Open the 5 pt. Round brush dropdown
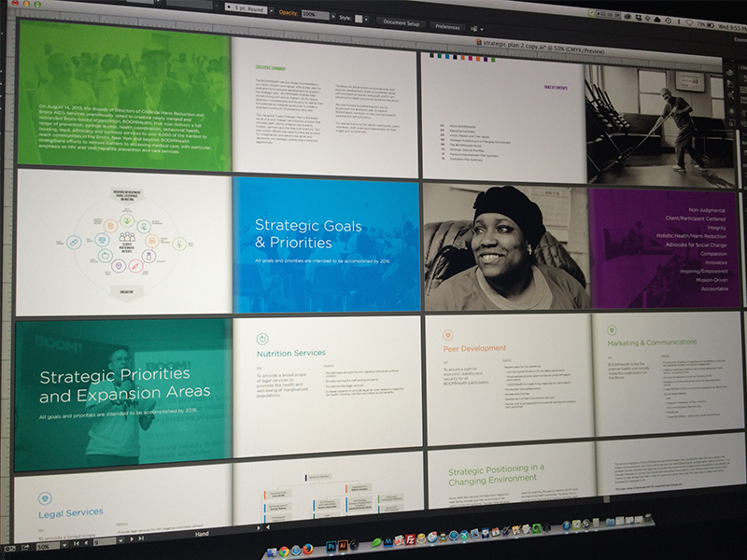The height and width of the screenshot is (560, 747). click(272, 10)
